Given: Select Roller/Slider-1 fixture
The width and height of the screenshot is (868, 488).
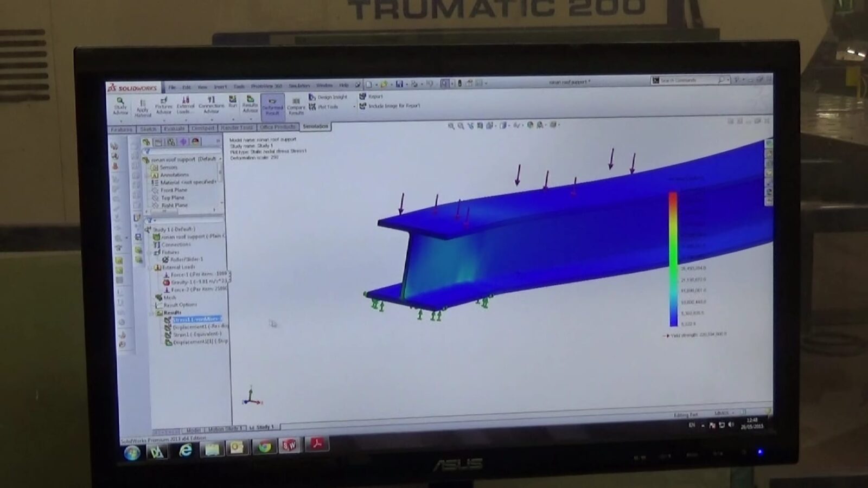Looking at the screenshot, I should (183, 260).
